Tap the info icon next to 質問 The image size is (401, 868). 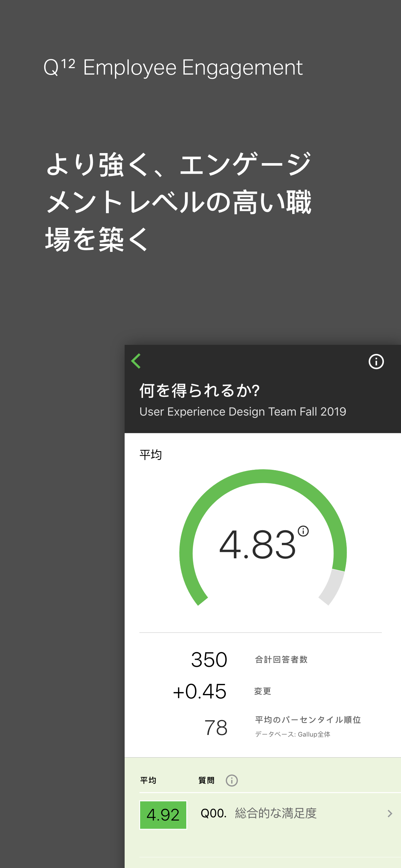(231, 780)
